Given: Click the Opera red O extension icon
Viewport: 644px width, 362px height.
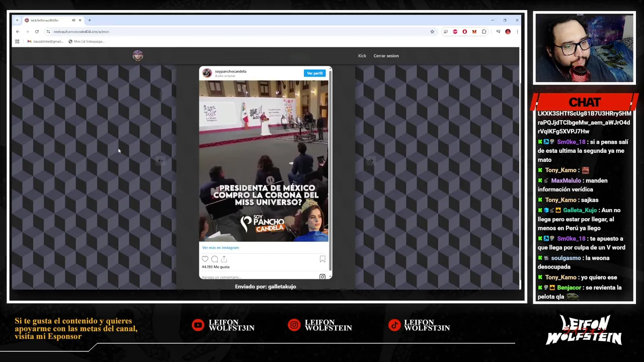Looking at the screenshot, I should pyautogui.click(x=464, y=32).
